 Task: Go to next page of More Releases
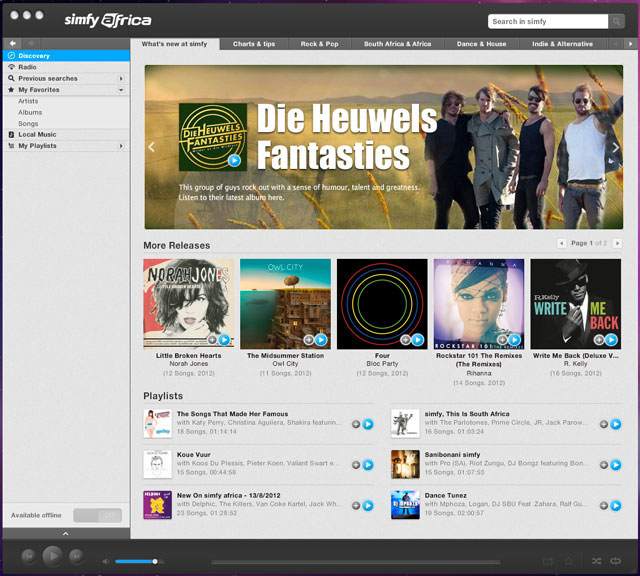(x=617, y=243)
